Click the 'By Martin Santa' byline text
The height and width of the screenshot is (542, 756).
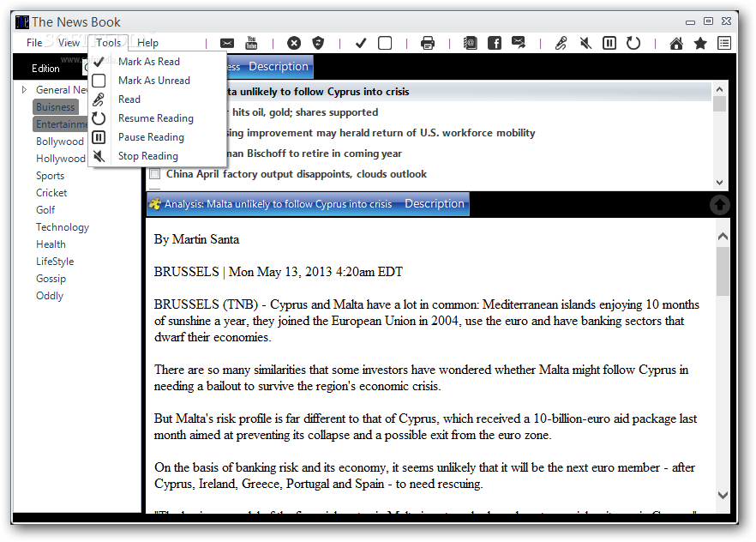[x=197, y=239]
